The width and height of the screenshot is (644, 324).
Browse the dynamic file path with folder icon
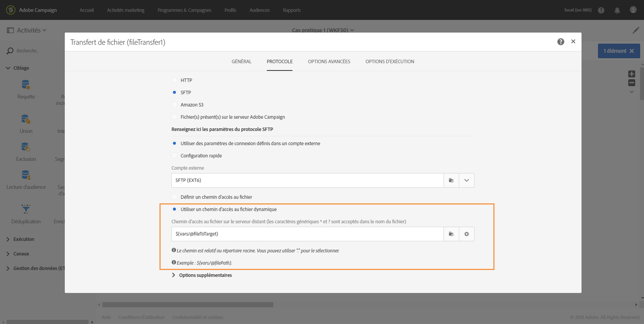click(451, 234)
